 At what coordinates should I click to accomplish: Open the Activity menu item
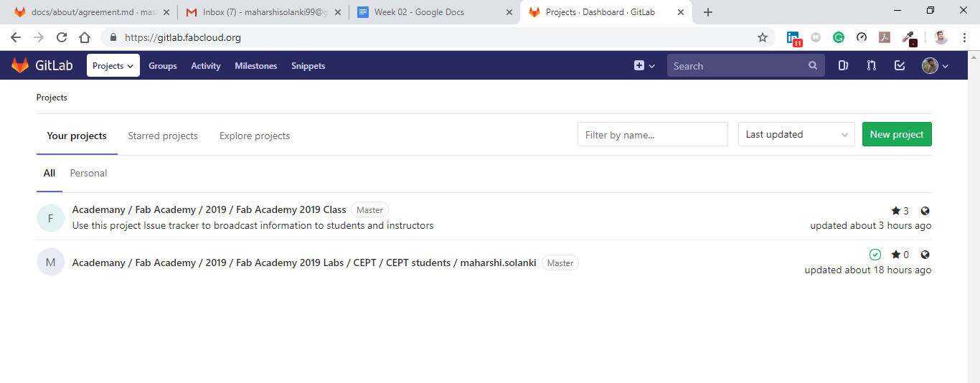point(206,66)
